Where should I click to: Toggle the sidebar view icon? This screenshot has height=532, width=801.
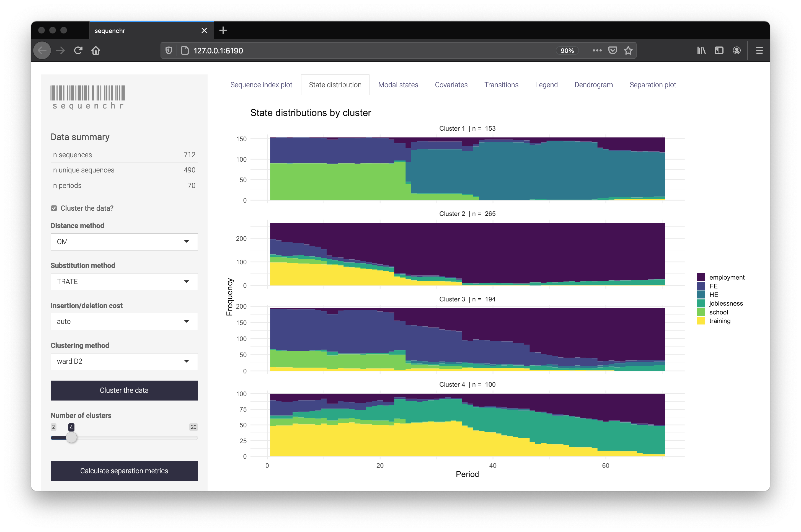719,51
